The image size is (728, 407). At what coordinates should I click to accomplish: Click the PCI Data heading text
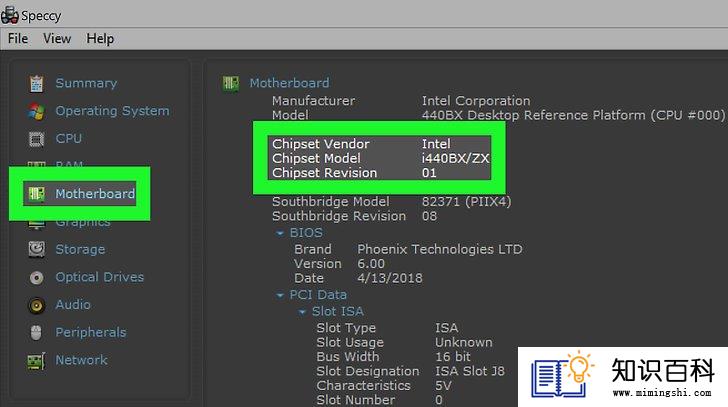coord(318,295)
